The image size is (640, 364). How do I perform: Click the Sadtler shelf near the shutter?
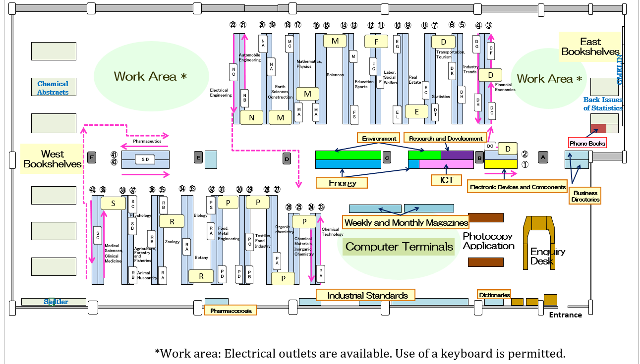(56, 301)
